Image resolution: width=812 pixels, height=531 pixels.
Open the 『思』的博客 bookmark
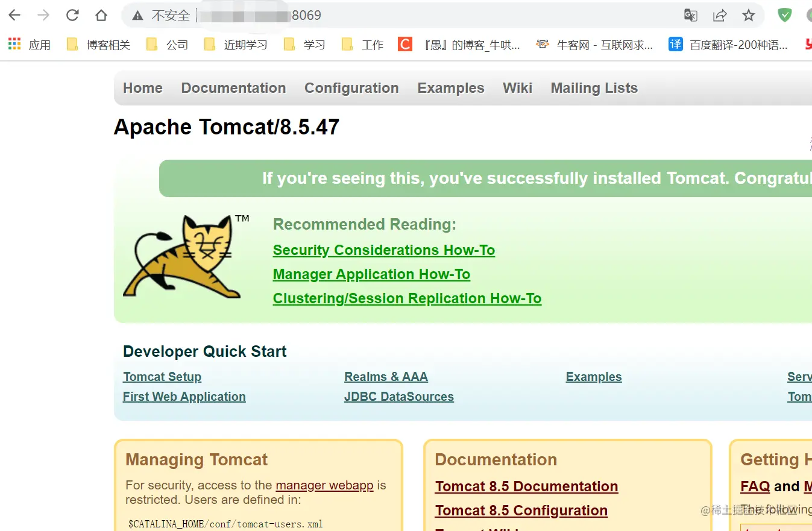click(459, 45)
